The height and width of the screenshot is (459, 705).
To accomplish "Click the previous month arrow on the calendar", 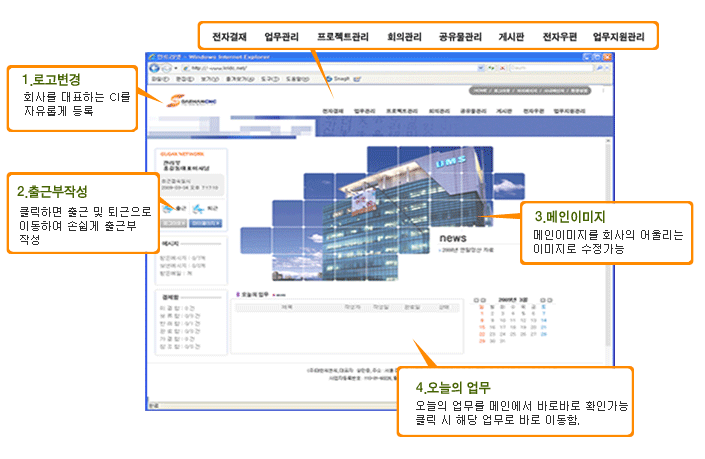I will coord(475,298).
